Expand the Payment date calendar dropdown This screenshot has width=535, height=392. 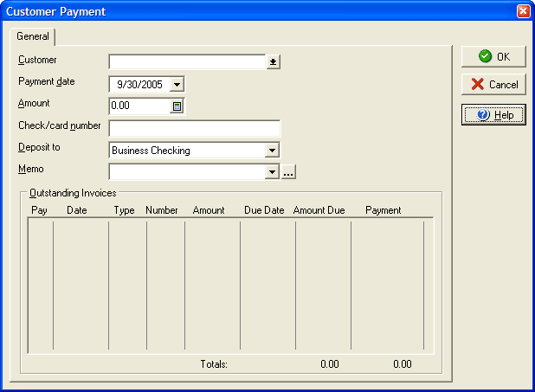[177, 84]
